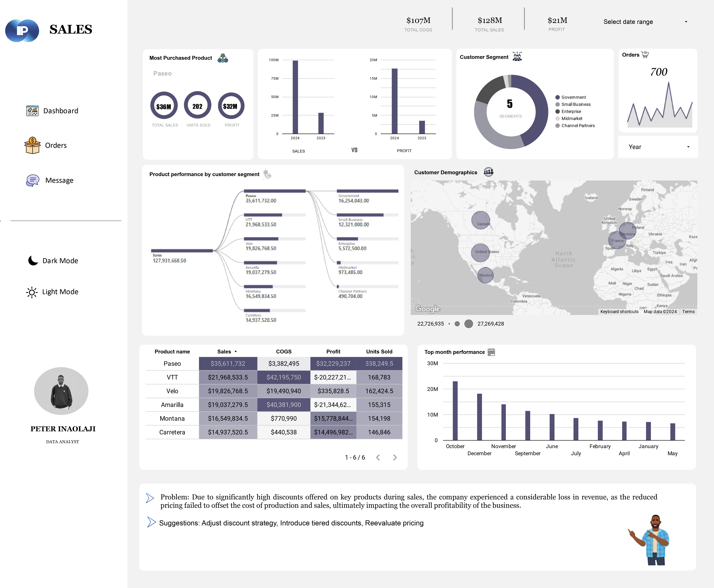Click the Orders box icon
This screenshot has height=588, width=714.
pos(33,145)
